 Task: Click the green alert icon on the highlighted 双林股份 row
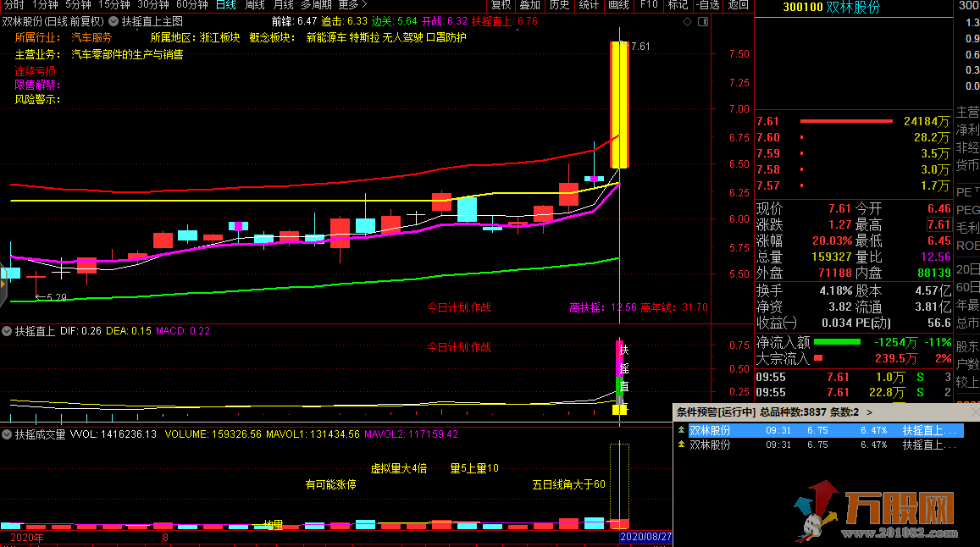point(681,430)
